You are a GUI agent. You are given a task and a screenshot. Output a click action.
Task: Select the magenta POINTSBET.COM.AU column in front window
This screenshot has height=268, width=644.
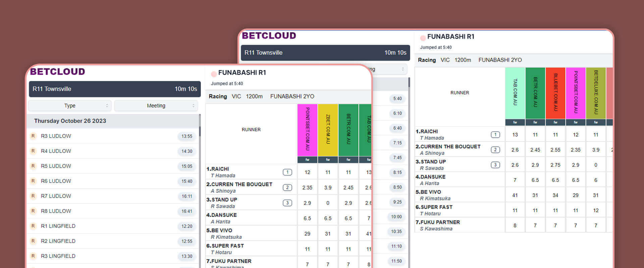[x=307, y=130]
